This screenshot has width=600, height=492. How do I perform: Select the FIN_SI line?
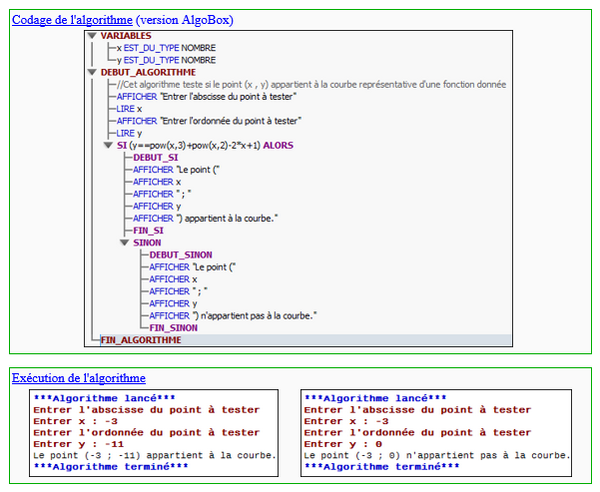(x=148, y=230)
